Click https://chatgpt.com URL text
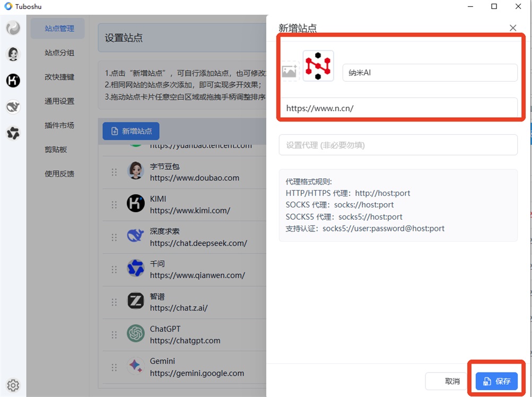This screenshot has width=532, height=397. coord(185,341)
